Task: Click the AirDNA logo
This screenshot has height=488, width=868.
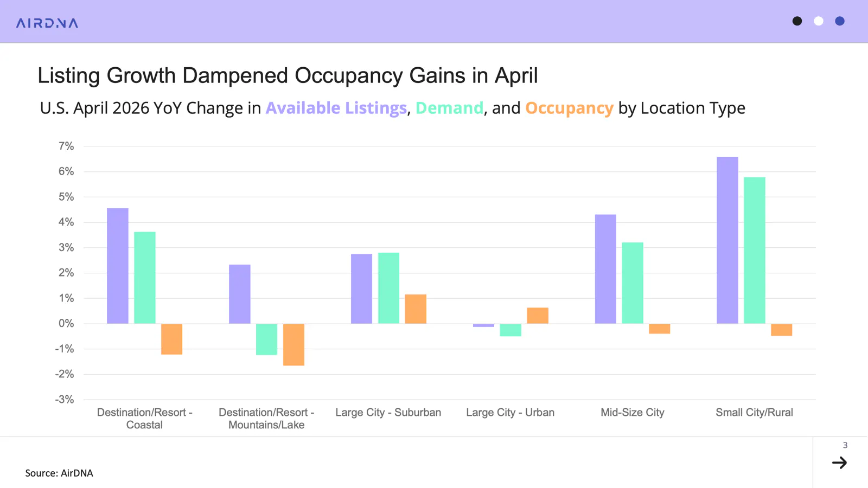Action: (x=47, y=23)
